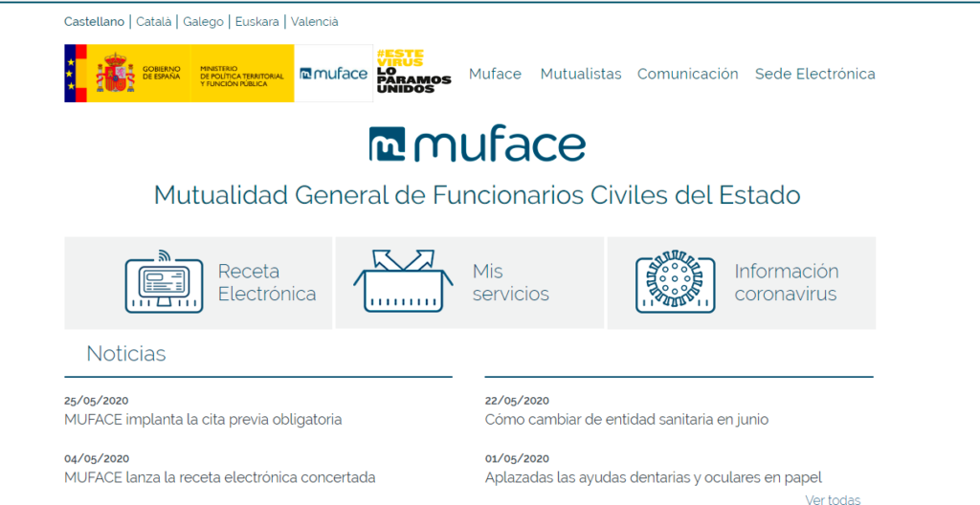Open news: Aplazadas las ayudas dentarias y oculares

(x=653, y=478)
